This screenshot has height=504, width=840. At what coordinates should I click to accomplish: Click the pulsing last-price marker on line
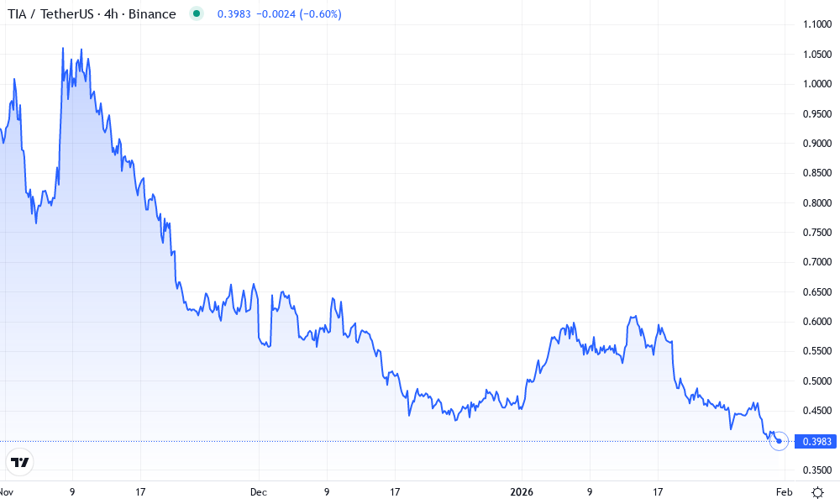click(779, 441)
